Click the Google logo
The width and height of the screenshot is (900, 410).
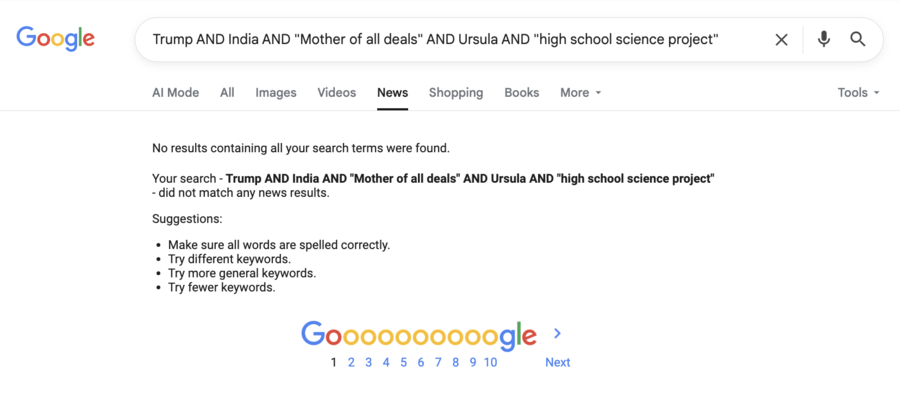[55, 39]
